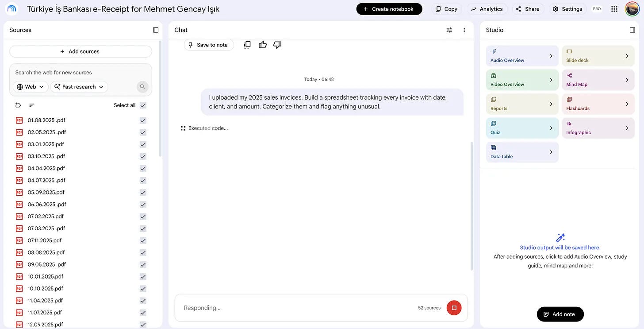The height and width of the screenshot is (329, 644).
Task: Click the Video Overview icon
Action: [x=494, y=76]
